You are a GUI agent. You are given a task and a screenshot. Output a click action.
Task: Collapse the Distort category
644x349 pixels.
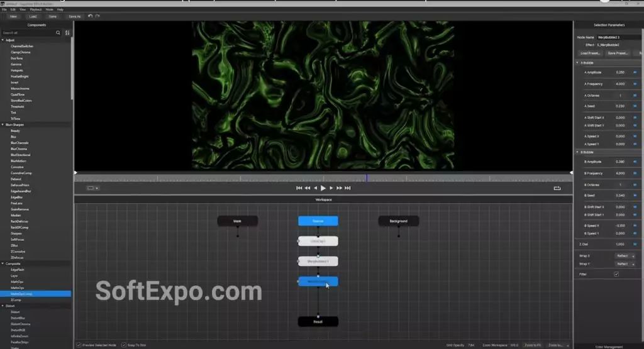(3, 306)
